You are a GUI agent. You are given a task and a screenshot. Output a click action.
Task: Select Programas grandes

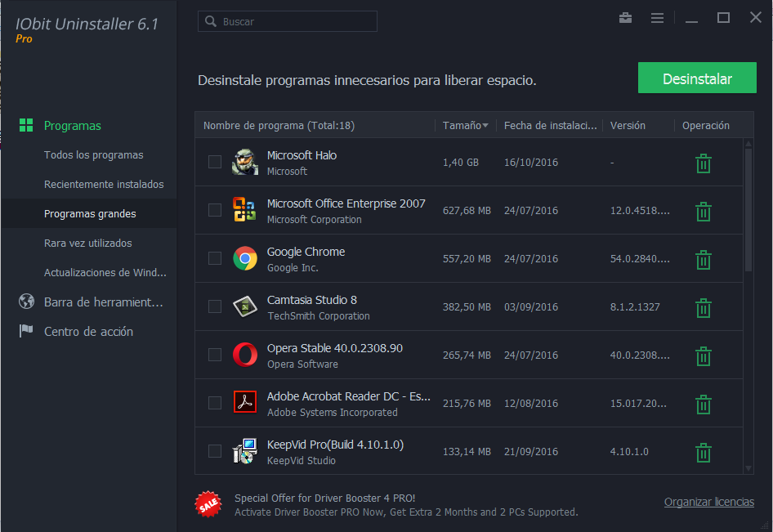90,214
